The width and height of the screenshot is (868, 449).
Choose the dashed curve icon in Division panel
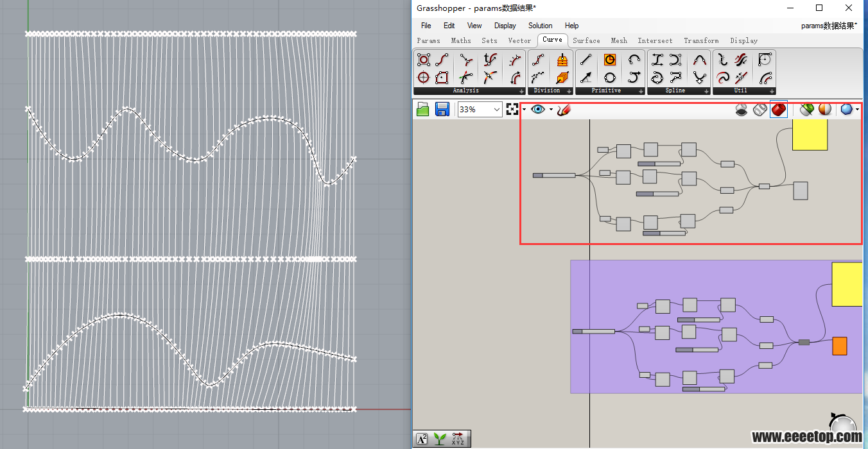[538, 78]
